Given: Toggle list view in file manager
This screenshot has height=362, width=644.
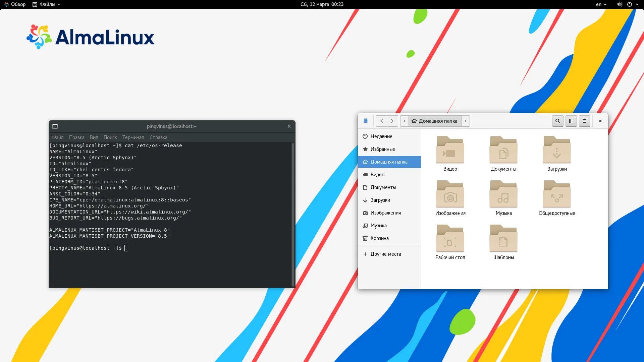Looking at the screenshot, I should pyautogui.click(x=571, y=121).
